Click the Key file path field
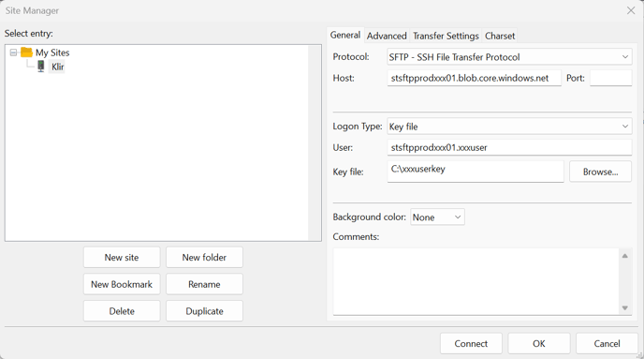644x359 pixels. 476,172
